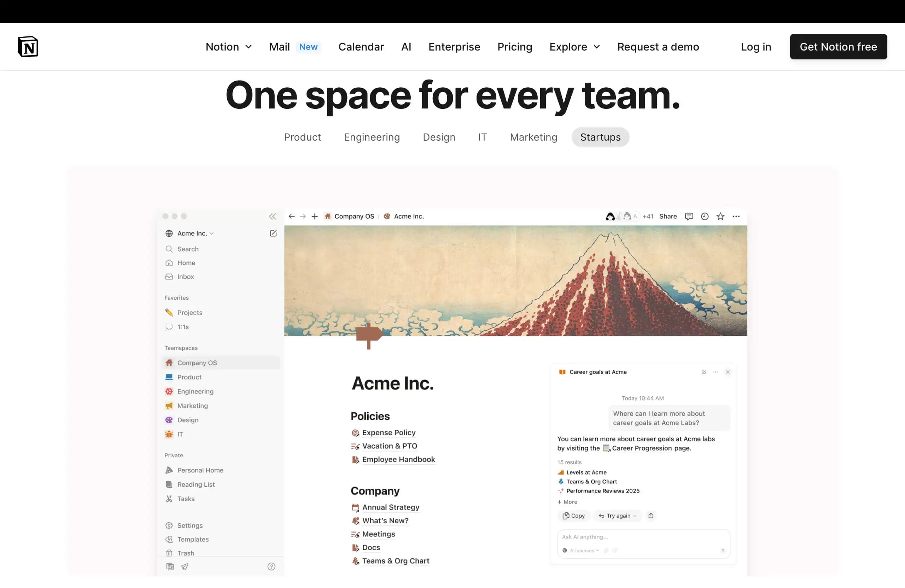905x588 pixels.
Task: Expand More results in AI chat
Action: (x=567, y=502)
